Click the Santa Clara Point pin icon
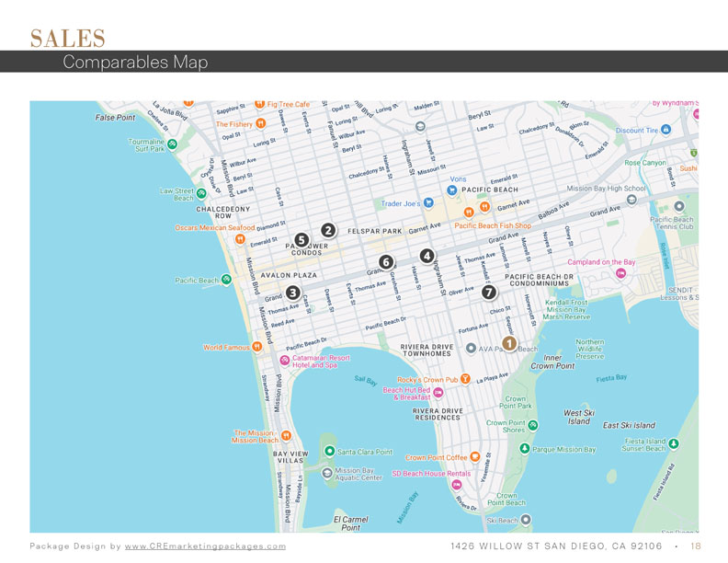 (x=329, y=451)
